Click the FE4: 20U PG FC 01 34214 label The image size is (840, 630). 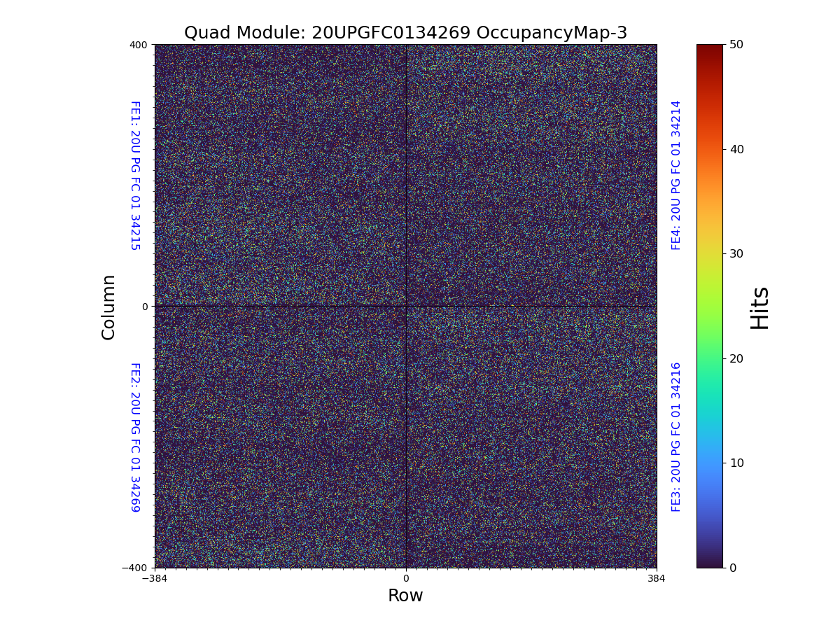pos(676,175)
